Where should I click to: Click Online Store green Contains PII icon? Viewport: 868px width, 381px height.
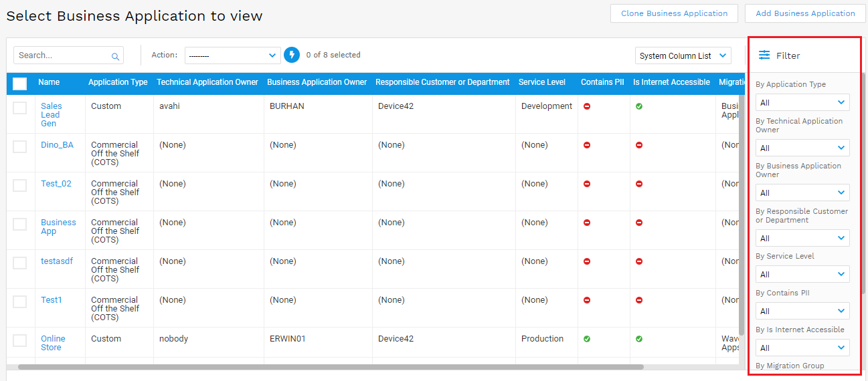[587, 339]
